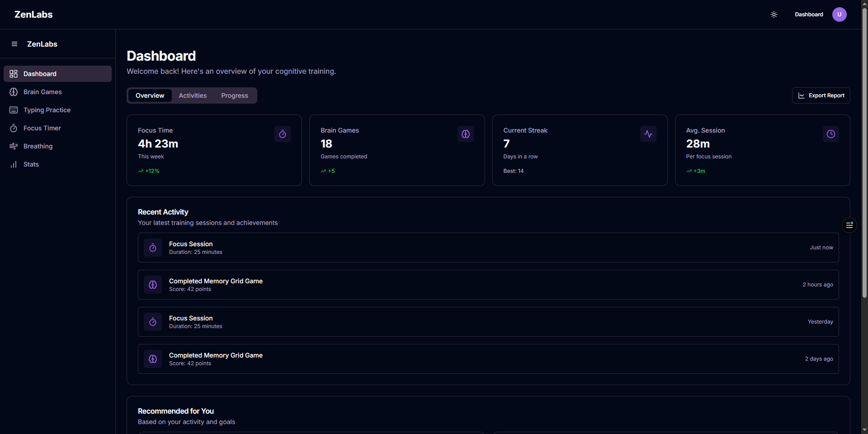Select the Overview tab
The width and height of the screenshot is (868, 434).
click(x=150, y=95)
